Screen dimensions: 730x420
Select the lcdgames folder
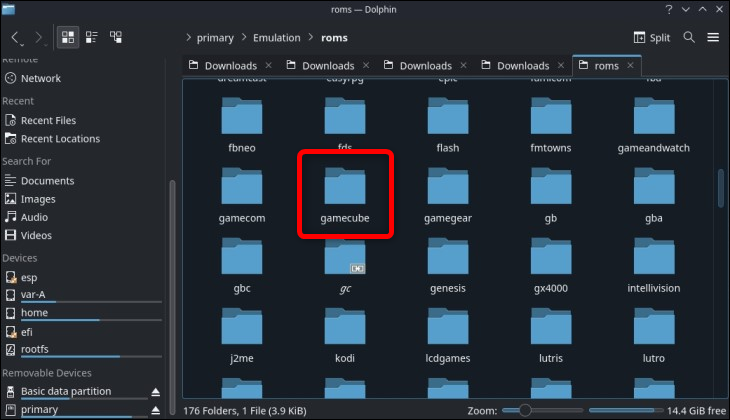(448, 335)
